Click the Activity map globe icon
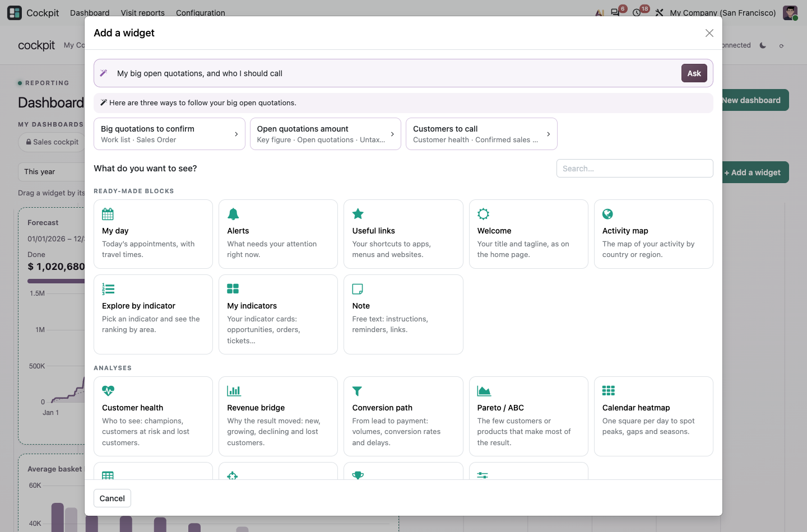The image size is (807, 532). 607,214
